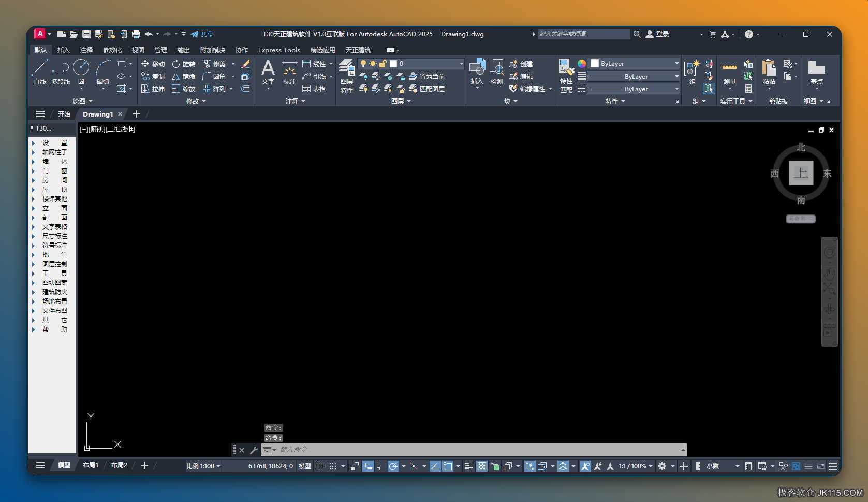Open the 小数 units dropdown in status bar
This screenshot has width=868, height=502.
coord(723,466)
